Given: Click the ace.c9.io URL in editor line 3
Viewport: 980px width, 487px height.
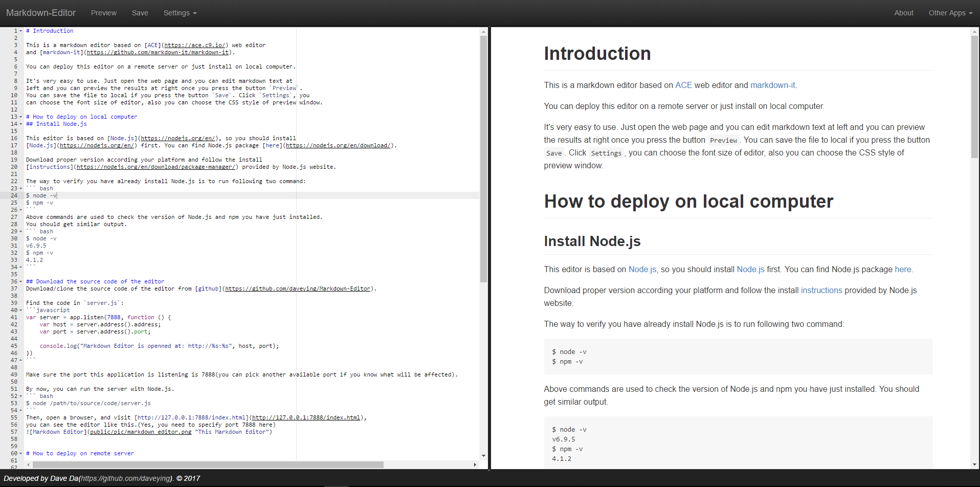Looking at the screenshot, I should tap(195, 45).
